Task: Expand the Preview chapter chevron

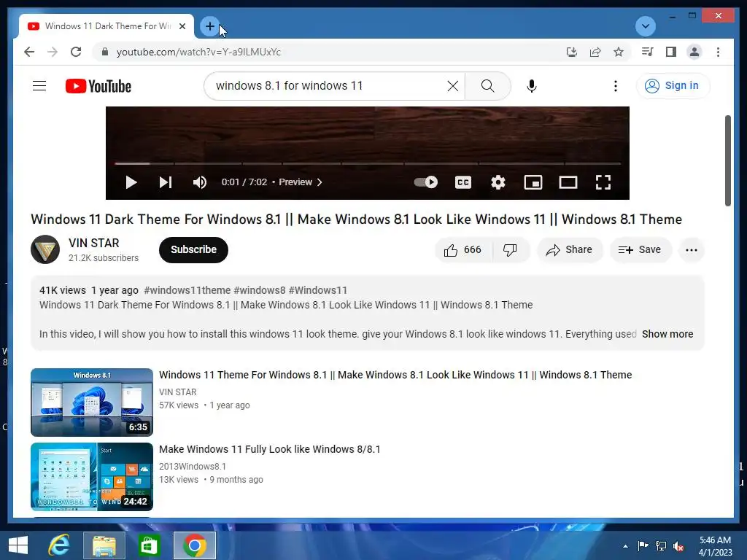Action: pyautogui.click(x=320, y=182)
